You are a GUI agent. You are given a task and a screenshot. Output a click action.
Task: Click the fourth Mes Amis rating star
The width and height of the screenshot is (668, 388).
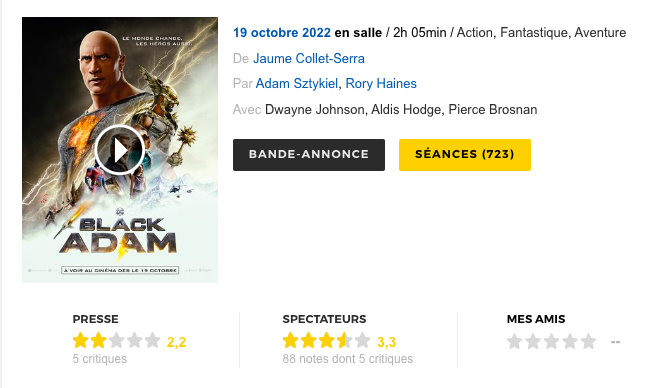570,341
